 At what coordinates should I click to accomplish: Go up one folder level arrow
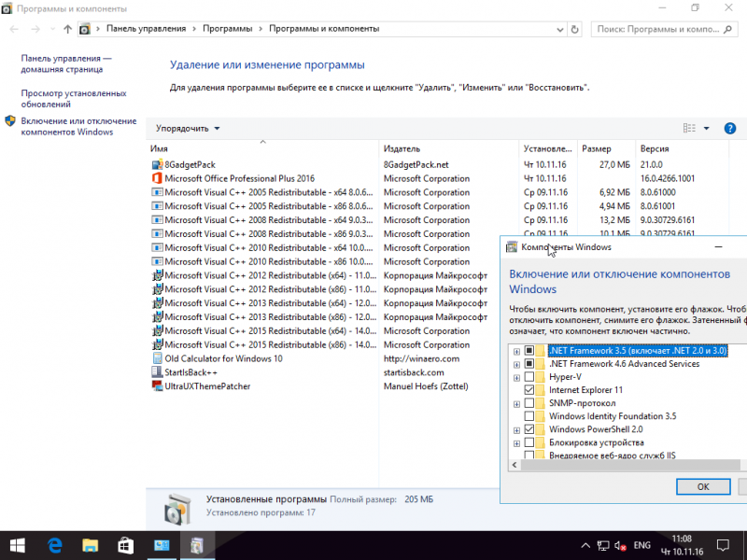pyautogui.click(x=67, y=29)
